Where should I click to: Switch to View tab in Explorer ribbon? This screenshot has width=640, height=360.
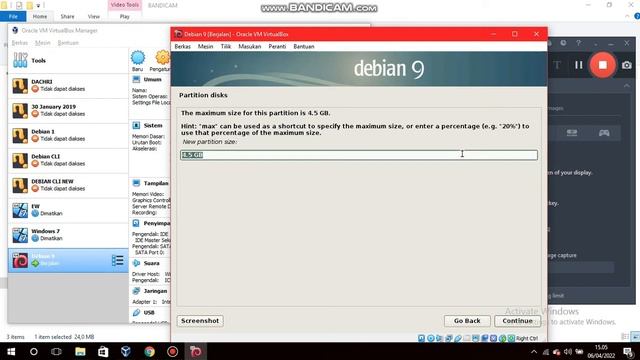(93, 16)
